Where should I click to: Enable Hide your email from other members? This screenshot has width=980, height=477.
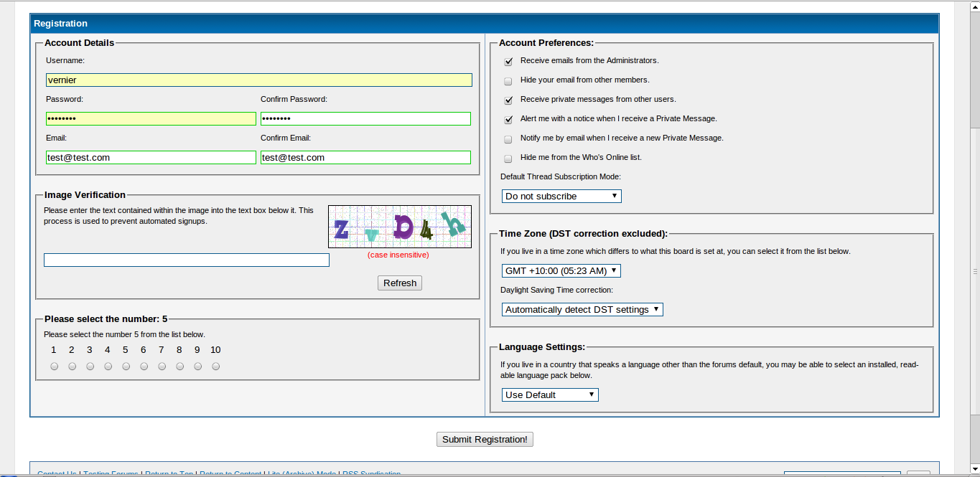508,81
